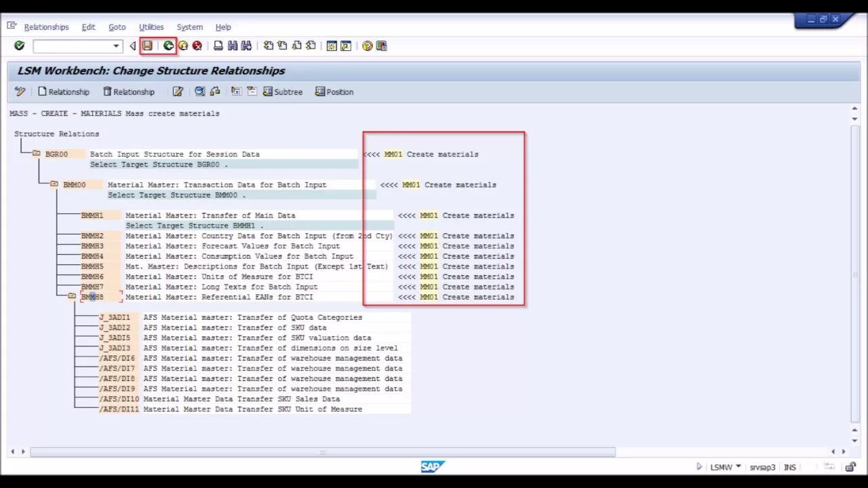Collapse the BMMH8 folder node
Screen dimensions: 868x488
72,296
